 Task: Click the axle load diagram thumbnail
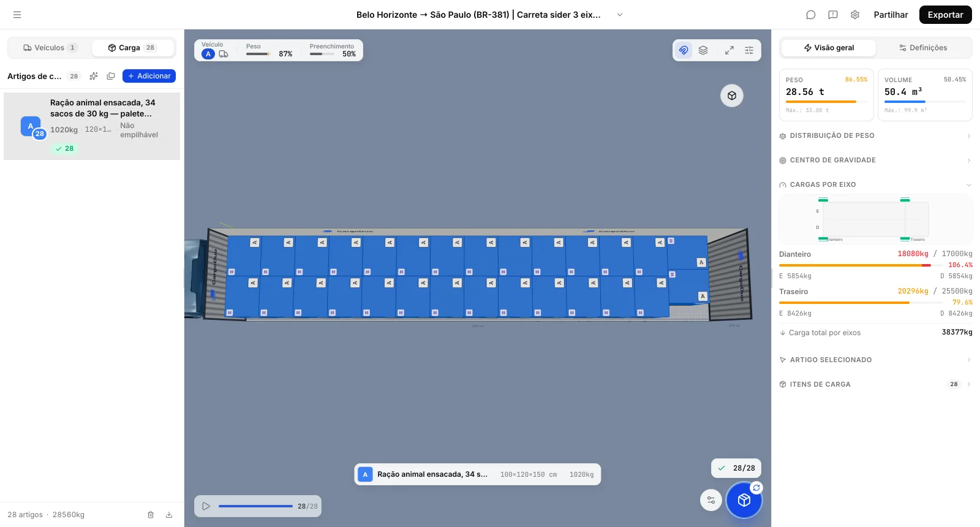(875, 219)
